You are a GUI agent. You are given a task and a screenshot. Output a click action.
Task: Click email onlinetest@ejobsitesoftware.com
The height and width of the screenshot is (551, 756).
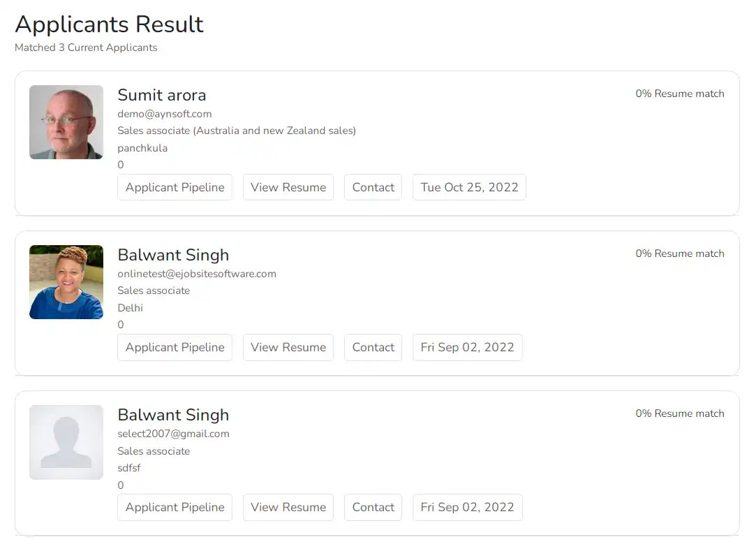(197, 274)
